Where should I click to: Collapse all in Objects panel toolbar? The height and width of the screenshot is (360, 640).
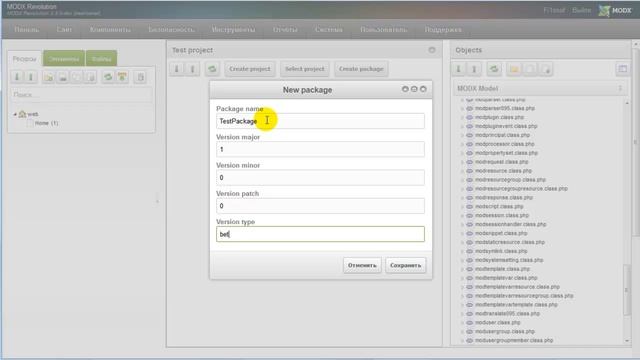click(x=474, y=69)
